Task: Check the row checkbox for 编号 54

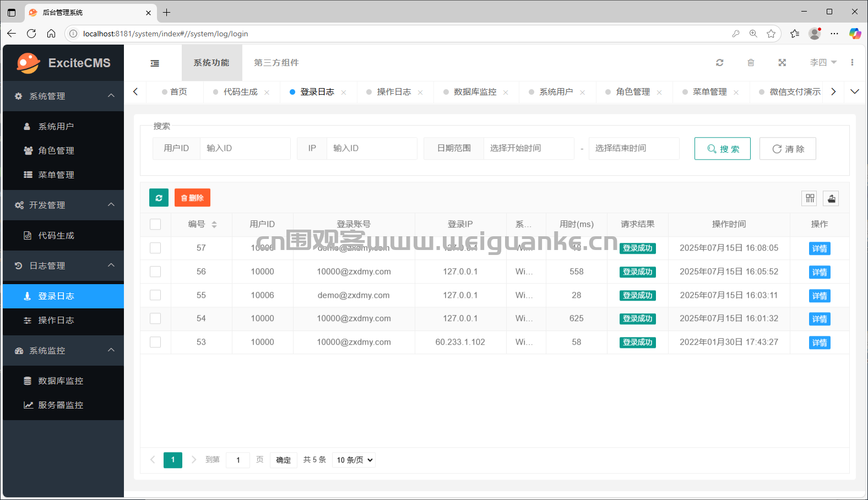Action: click(155, 318)
